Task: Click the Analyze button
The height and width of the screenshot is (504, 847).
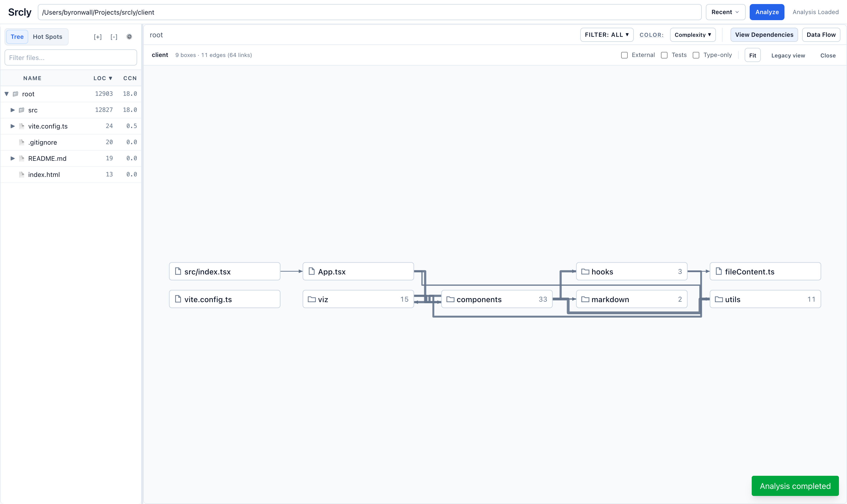Action: (767, 12)
